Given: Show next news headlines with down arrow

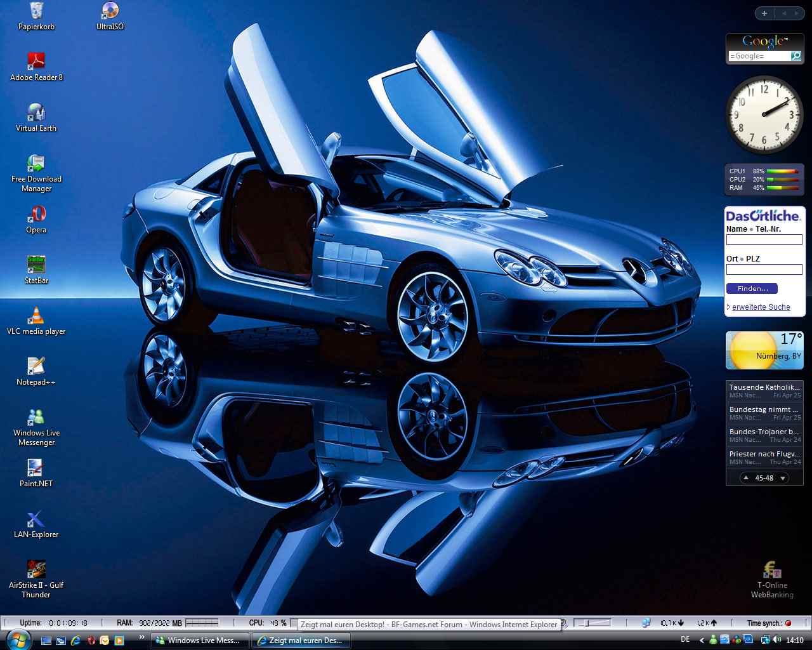Looking at the screenshot, I should [x=783, y=478].
